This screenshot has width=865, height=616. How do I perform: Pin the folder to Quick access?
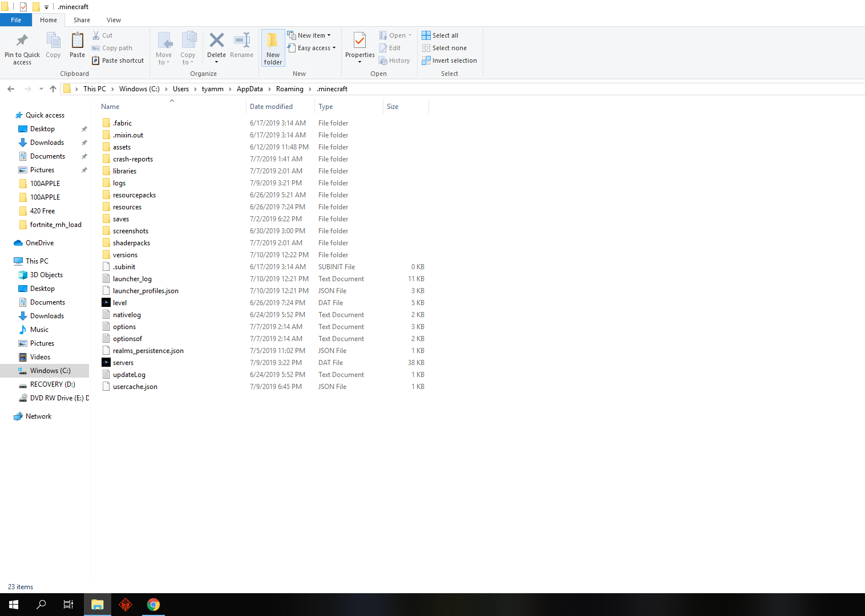[x=22, y=48]
